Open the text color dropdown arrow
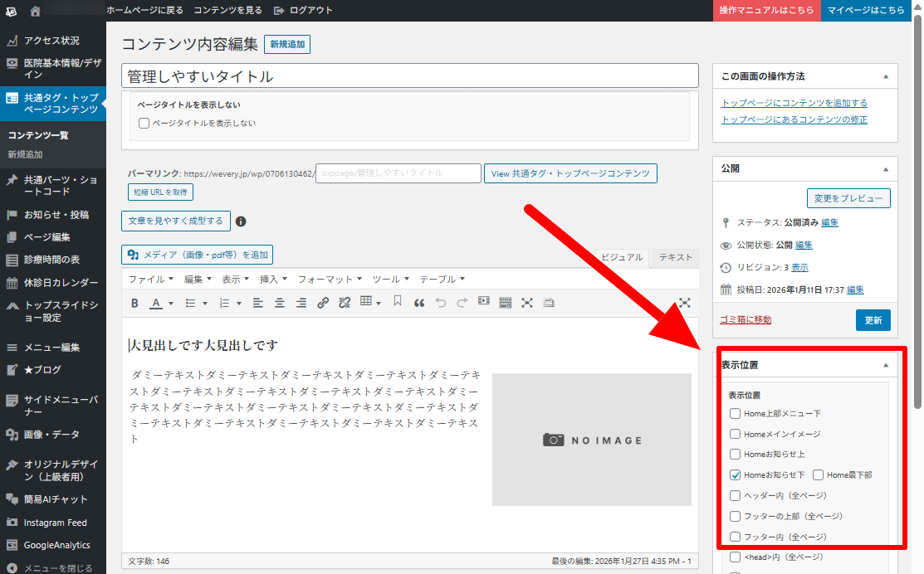Image resolution: width=924 pixels, height=574 pixels. pyautogui.click(x=171, y=304)
